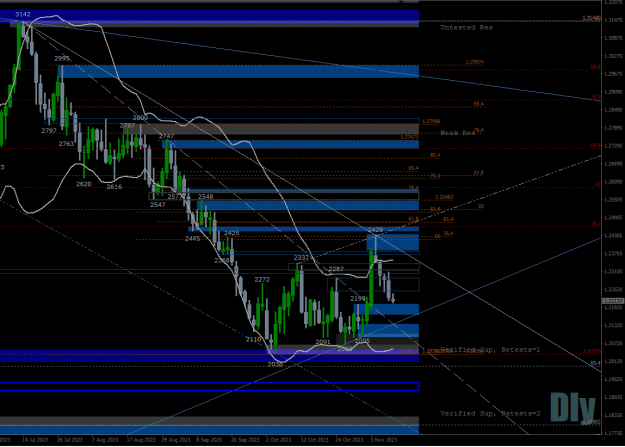Click the 1.27996 zone price label
Screen dimensions: 625x447
coord(431,121)
